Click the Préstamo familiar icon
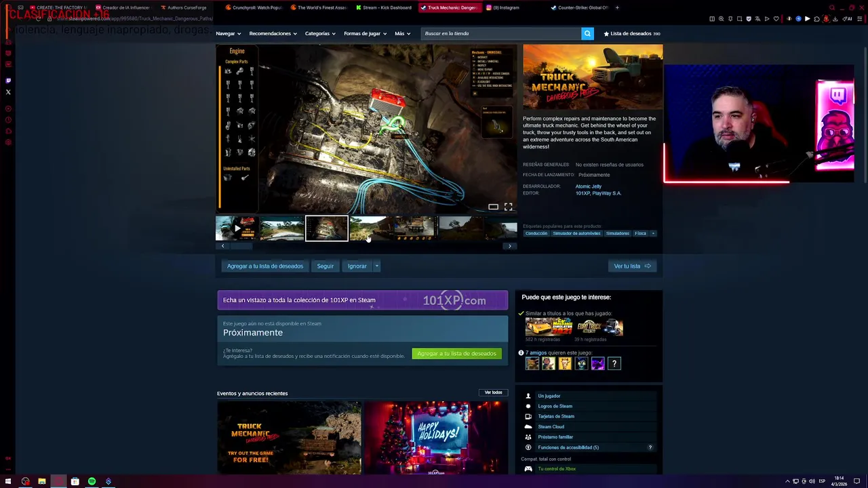The height and width of the screenshot is (488, 868). coord(528,437)
